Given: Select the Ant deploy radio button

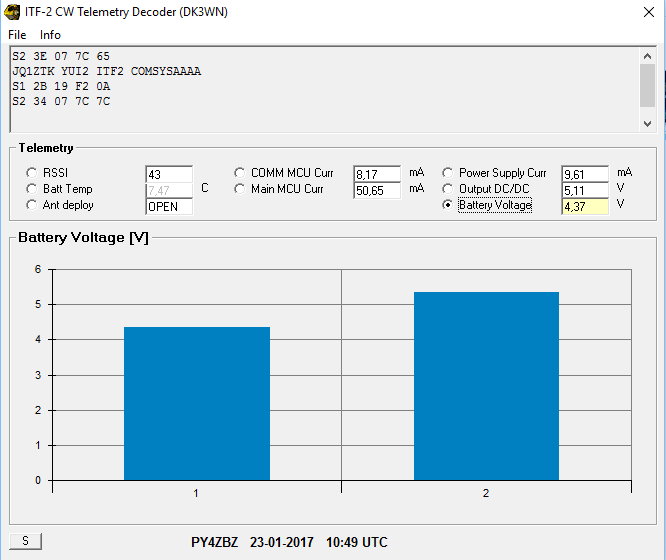Looking at the screenshot, I should pos(31,205).
